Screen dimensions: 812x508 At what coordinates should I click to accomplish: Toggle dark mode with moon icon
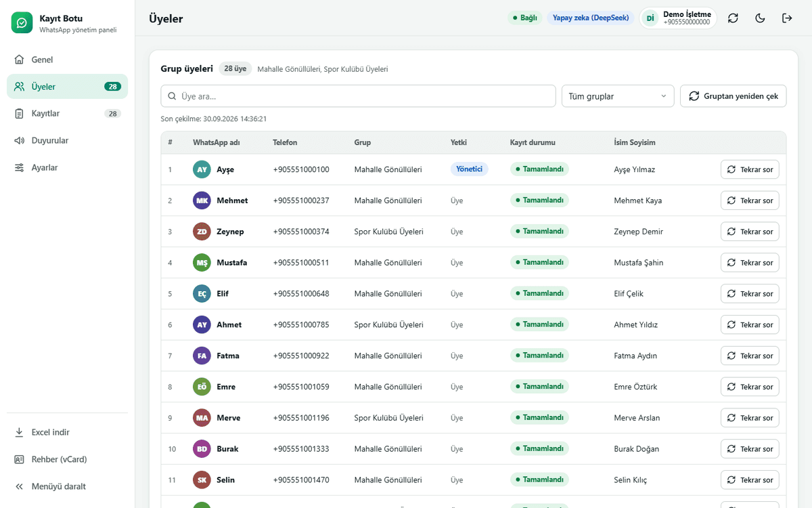pyautogui.click(x=760, y=18)
